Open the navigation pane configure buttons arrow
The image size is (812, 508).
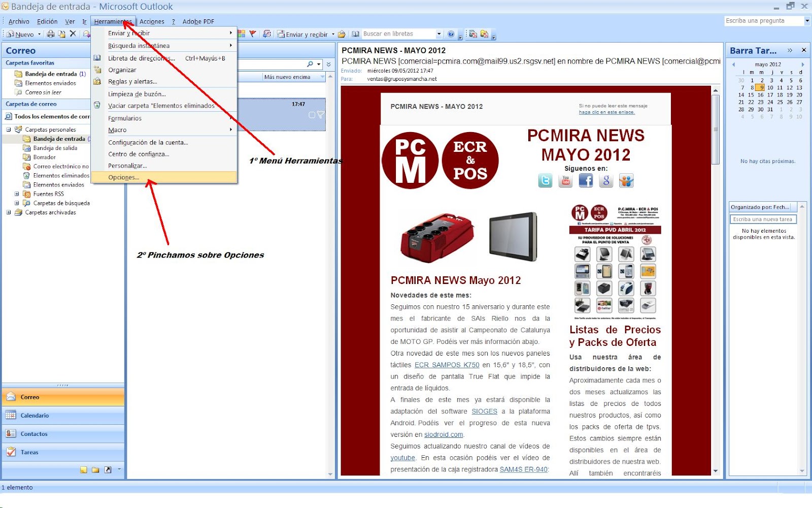[119, 469]
